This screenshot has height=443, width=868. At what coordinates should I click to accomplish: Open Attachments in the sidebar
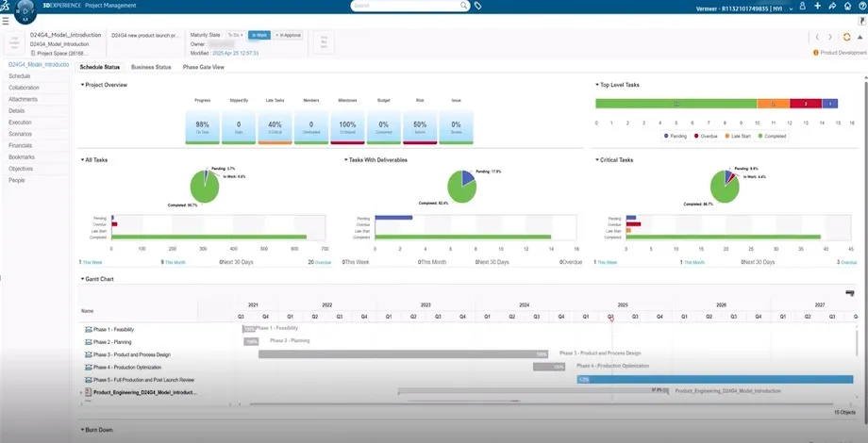coord(24,100)
